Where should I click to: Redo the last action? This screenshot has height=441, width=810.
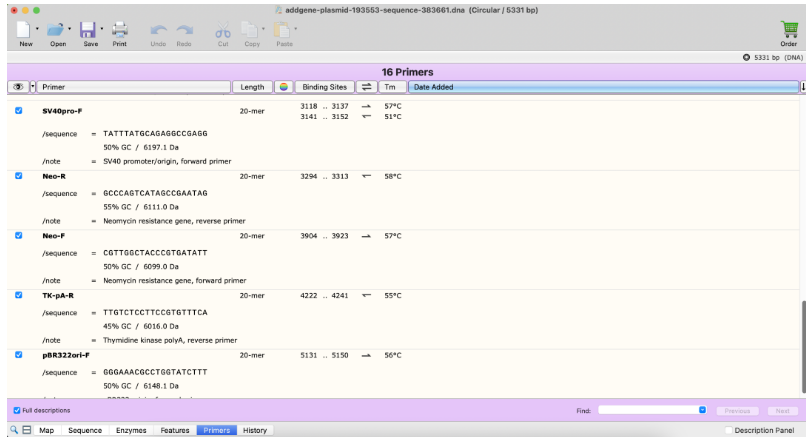point(184,30)
